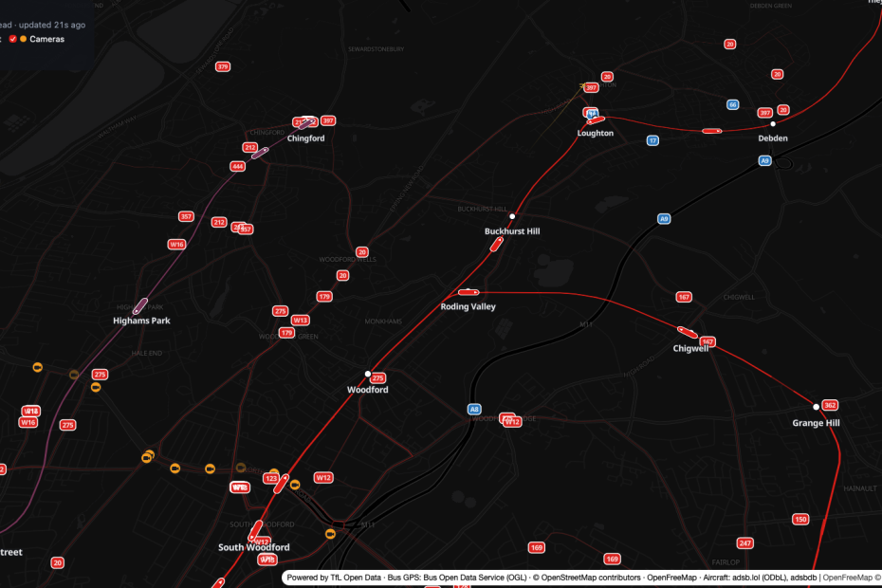Click the blue A9 marker beside the junction loop

764,161
